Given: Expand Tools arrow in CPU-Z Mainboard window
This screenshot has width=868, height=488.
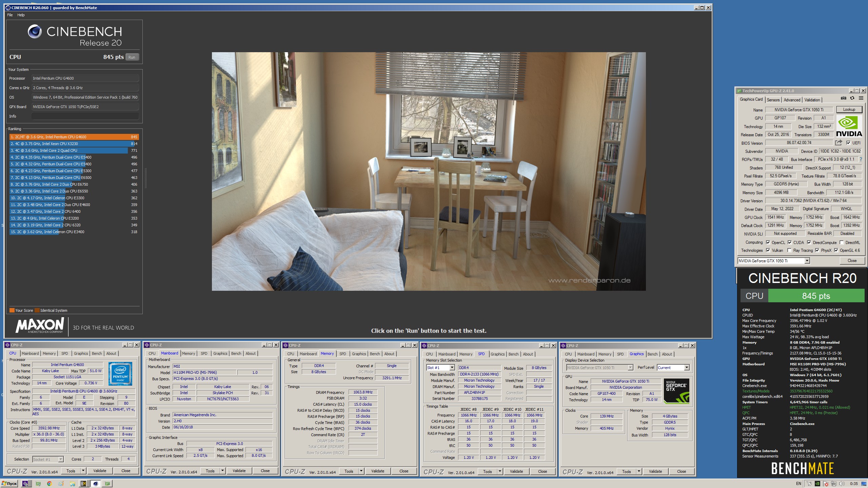Looking at the screenshot, I should [x=222, y=471].
